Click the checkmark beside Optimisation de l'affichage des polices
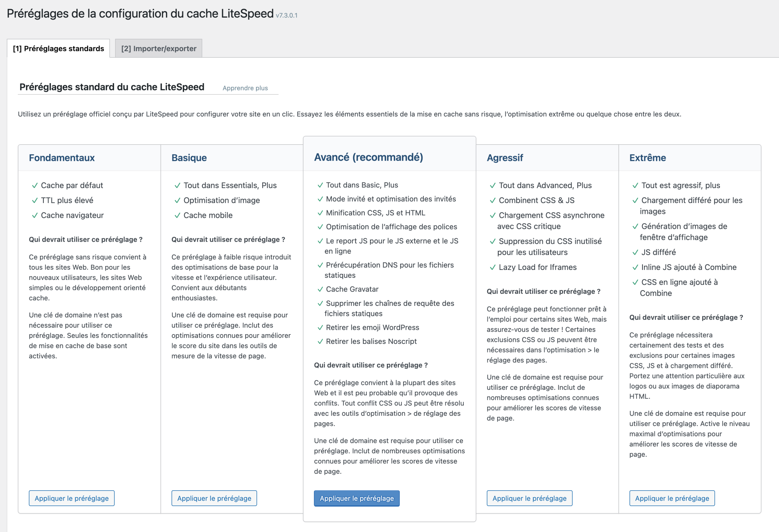Image resolution: width=779 pixels, height=532 pixels. (x=320, y=227)
